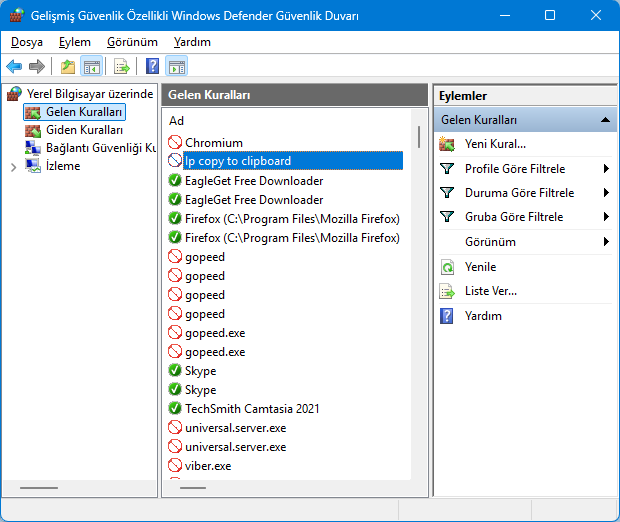Screen dimensions: 620x522
Task: Click the Liste Ver... action
Action: coord(491,291)
